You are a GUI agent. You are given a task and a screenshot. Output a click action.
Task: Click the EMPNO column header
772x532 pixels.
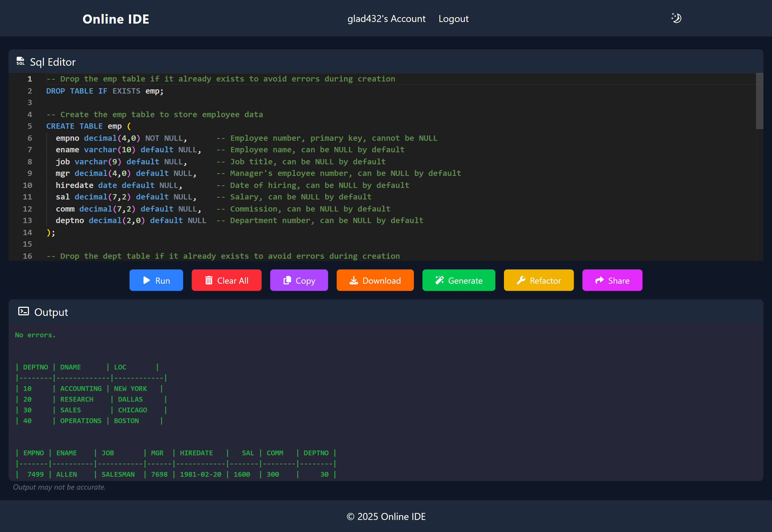[33, 453]
